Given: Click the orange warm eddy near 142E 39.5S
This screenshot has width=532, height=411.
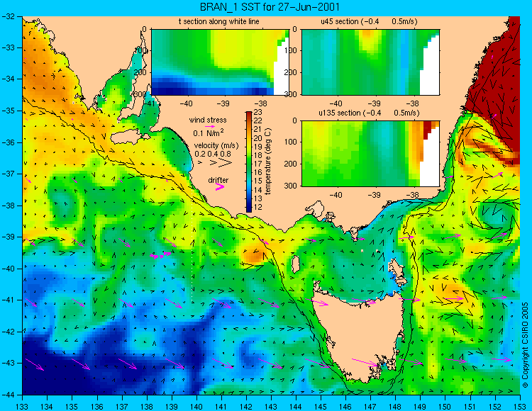Looking at the screenshot, I should pos(255,255).
